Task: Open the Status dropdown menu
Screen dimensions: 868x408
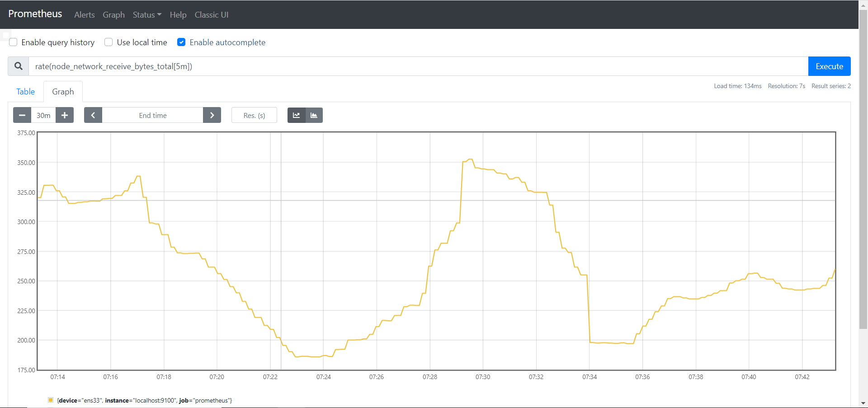Action: tap(147, 15)
